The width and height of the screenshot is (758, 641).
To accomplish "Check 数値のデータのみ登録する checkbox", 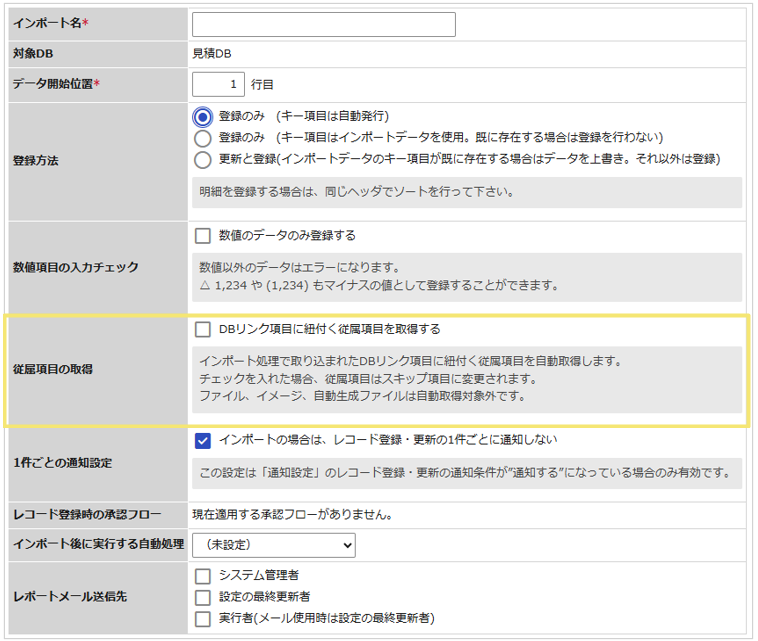I will [203, 236].
